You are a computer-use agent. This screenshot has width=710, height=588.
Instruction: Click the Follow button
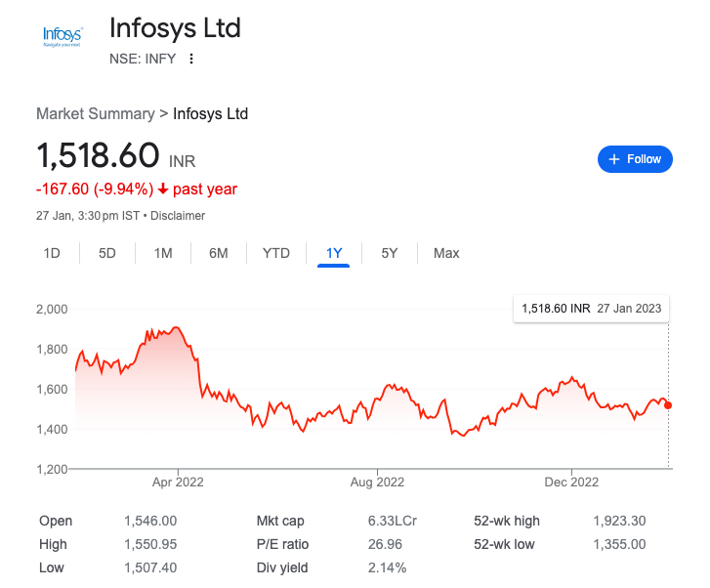[635, 159]
